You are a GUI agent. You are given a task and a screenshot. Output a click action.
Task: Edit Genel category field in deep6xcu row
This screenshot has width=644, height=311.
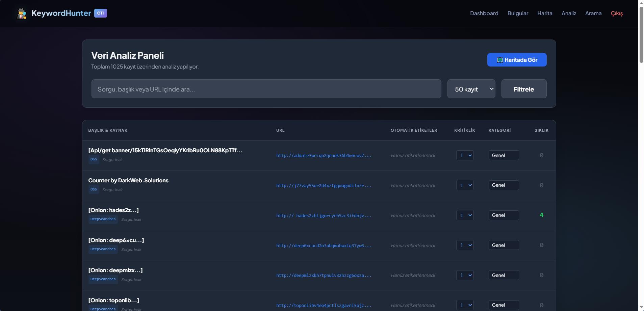[x=504, y=245]
